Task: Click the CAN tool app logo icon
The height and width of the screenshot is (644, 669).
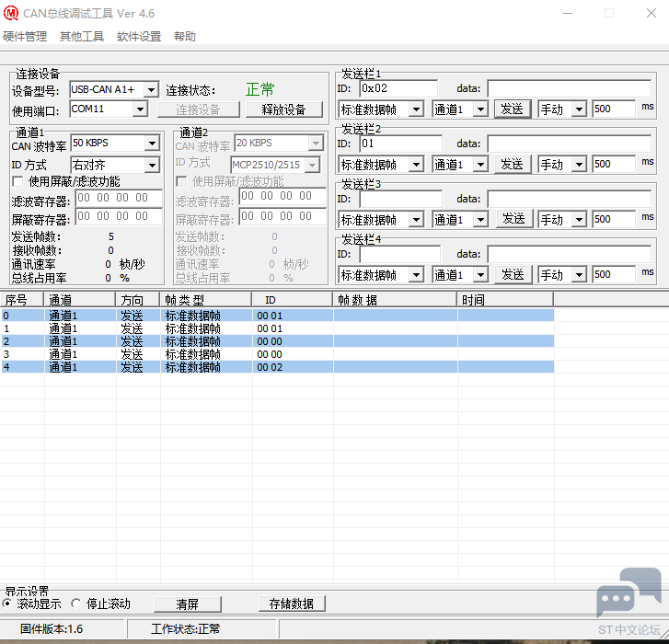Action: (11, 13)
